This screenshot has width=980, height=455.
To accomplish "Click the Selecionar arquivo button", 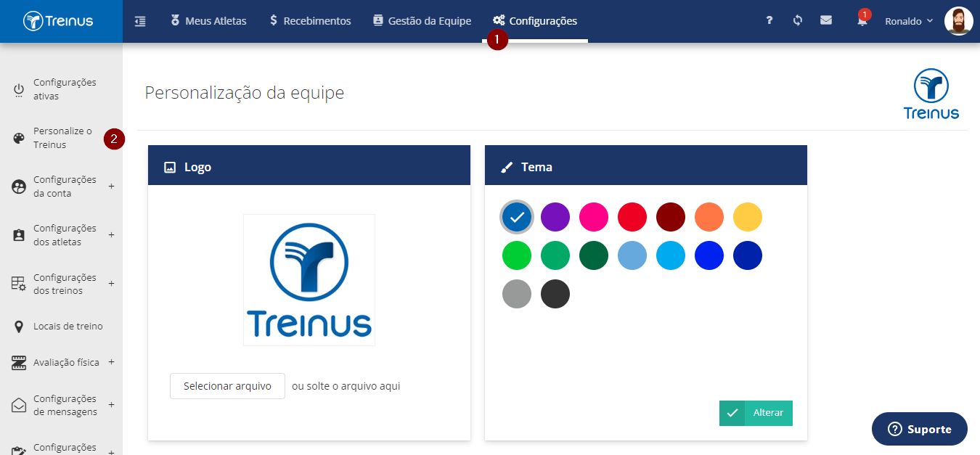I will click(227, 386).
